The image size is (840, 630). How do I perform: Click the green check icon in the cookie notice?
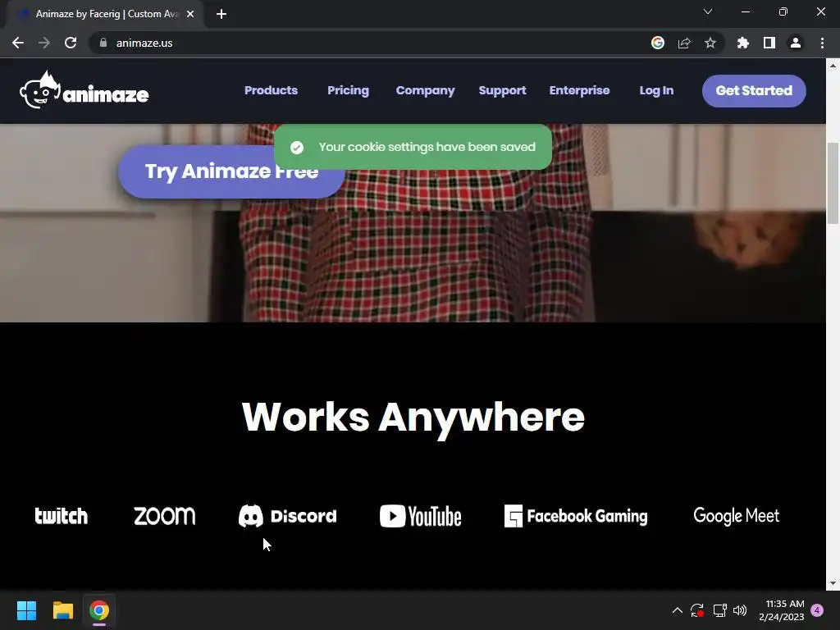coord(297,148)
